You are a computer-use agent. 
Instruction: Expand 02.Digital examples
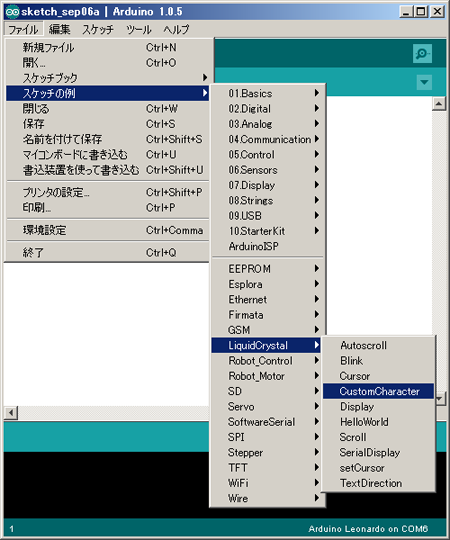tap(267, 108)
